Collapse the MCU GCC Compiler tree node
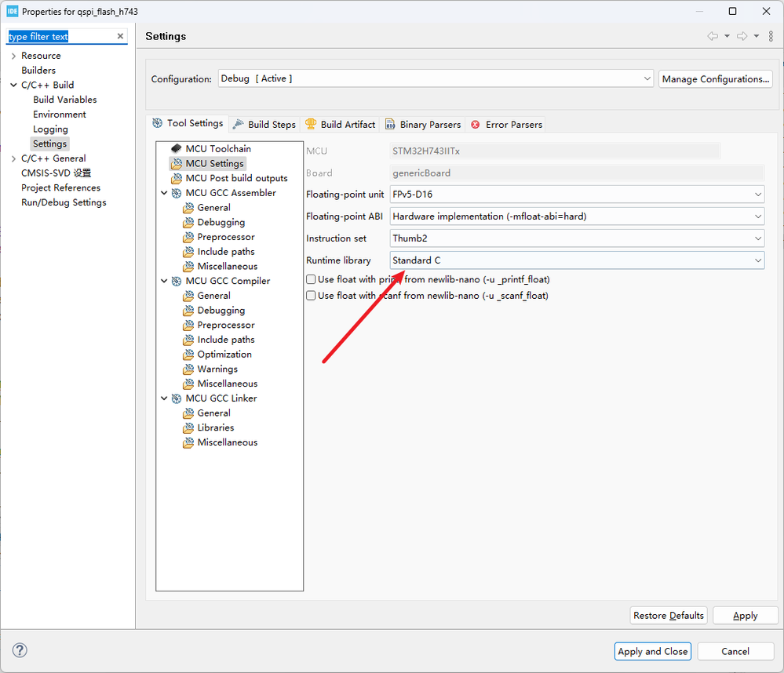Viewport: 784px width, 673px height. (x=164, y=281)
